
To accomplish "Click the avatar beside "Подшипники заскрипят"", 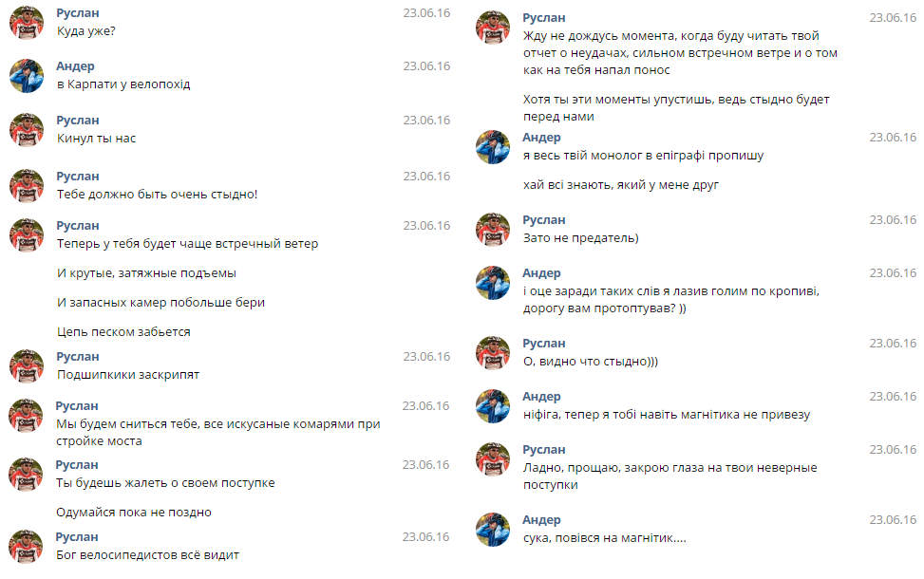I will coord(27,365).
